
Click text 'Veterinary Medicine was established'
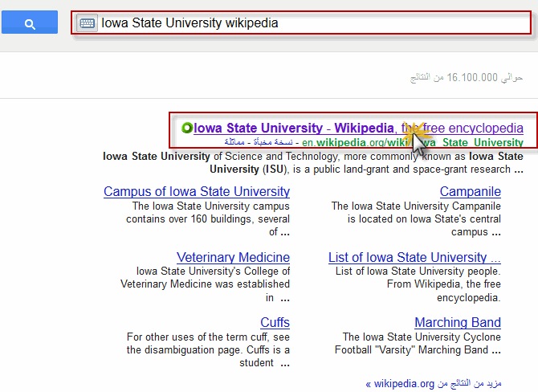point(205,284)
